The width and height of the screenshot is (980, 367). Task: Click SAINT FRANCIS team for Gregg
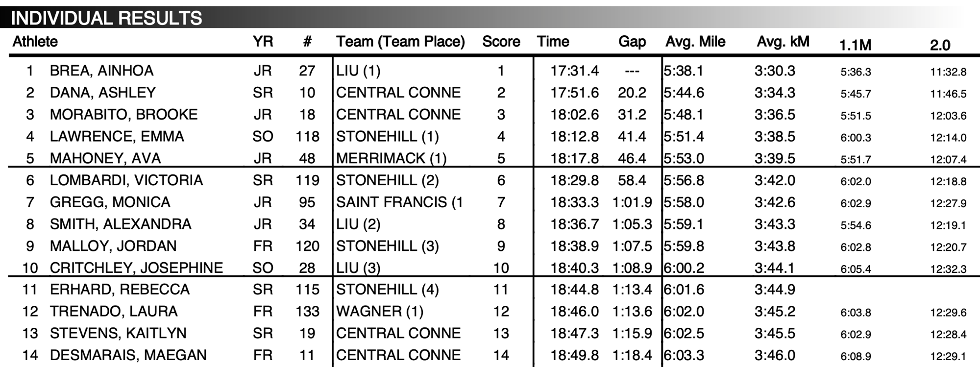399,202
